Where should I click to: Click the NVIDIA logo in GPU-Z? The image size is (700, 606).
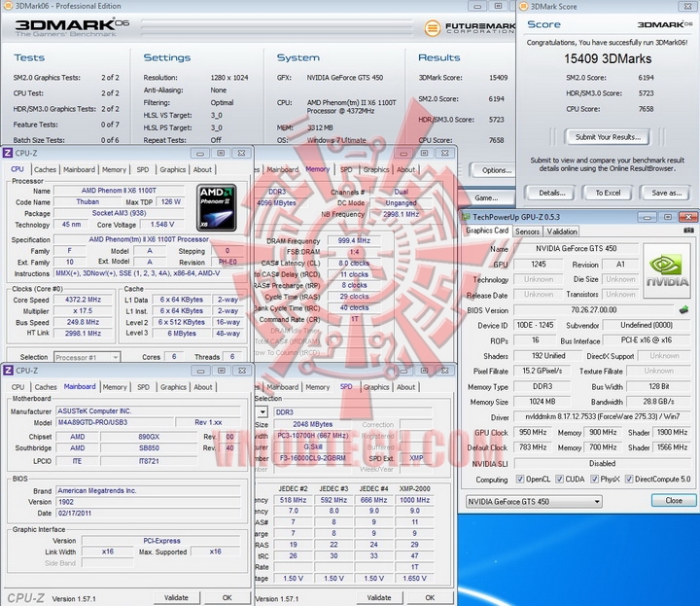point(668,270)
